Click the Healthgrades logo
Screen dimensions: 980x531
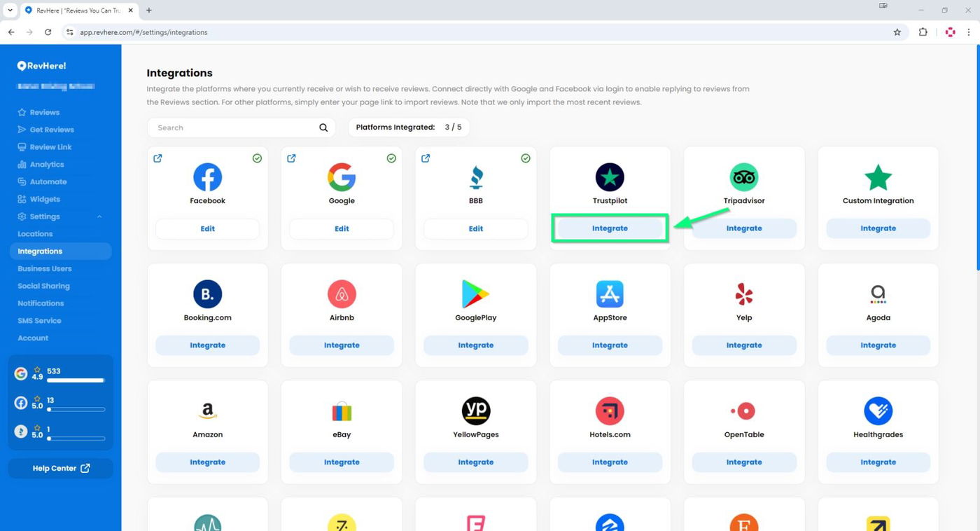point(878,411)
